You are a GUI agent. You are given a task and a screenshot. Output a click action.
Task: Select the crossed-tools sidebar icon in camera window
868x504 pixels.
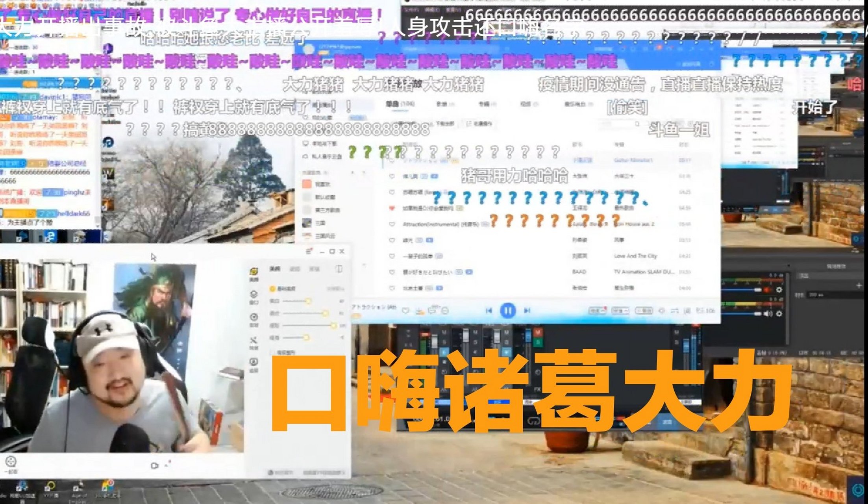(x=254, y=343)
